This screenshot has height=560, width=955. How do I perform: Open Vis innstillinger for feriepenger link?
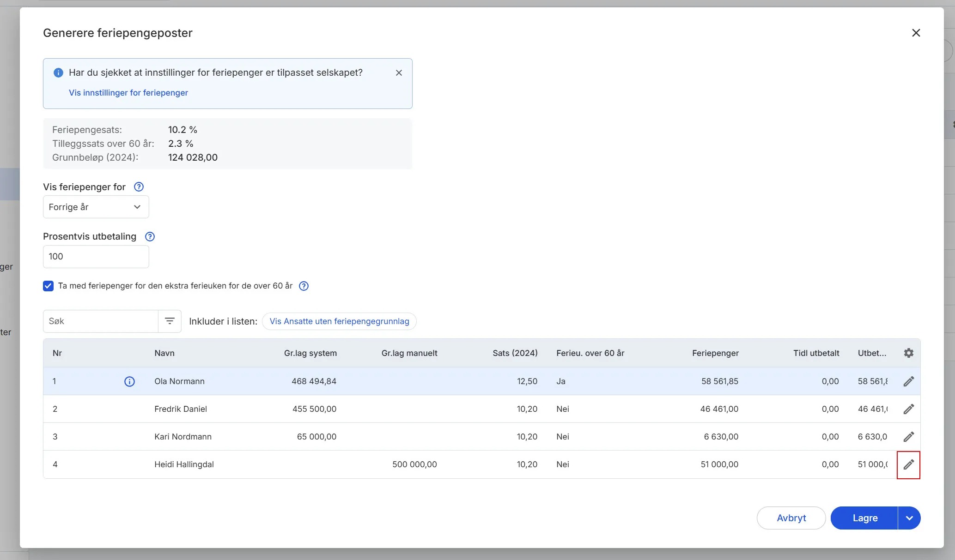pos(128,93)
